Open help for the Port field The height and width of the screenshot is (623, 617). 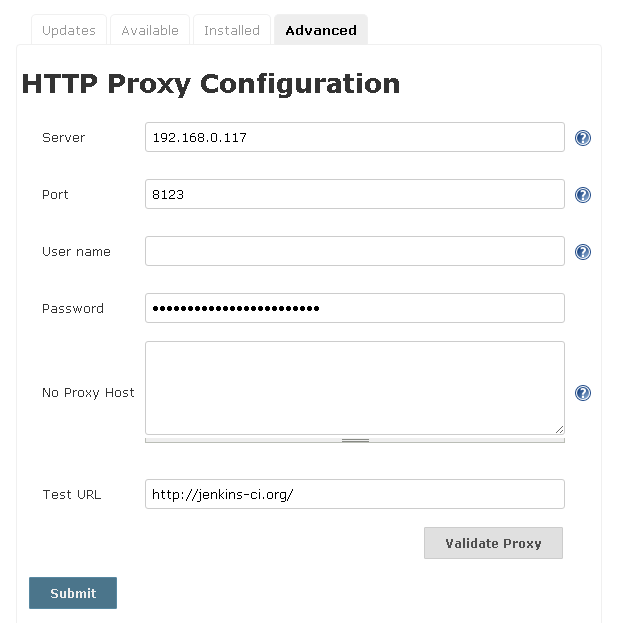click(x=582, y=195)
